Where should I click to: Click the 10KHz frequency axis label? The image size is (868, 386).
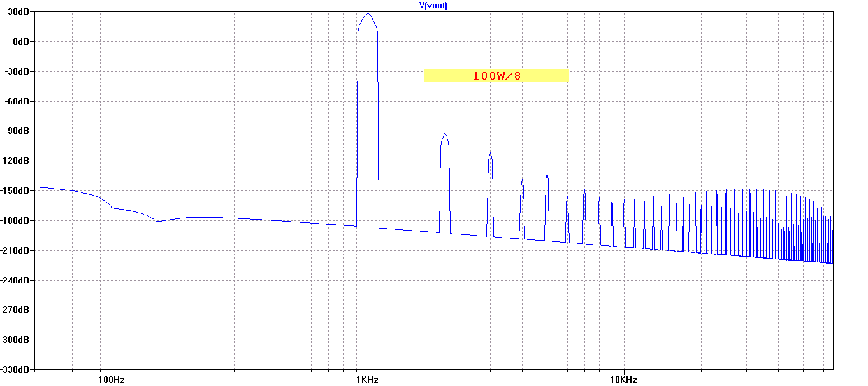tap(623, 380)
